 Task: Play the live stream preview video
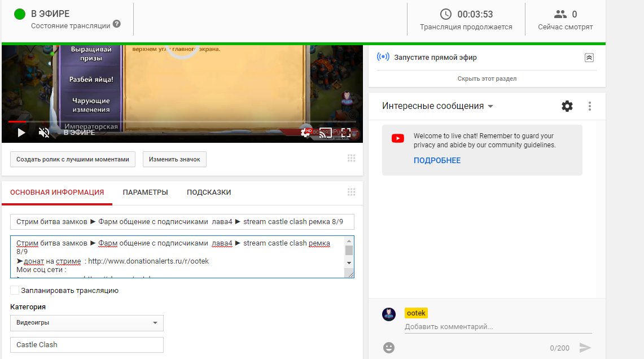[21, 133]
